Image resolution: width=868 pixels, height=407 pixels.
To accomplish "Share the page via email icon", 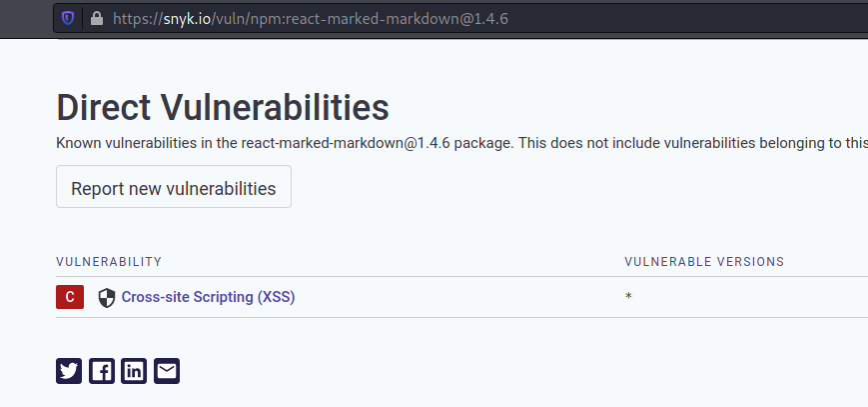I will coord(167,371).
